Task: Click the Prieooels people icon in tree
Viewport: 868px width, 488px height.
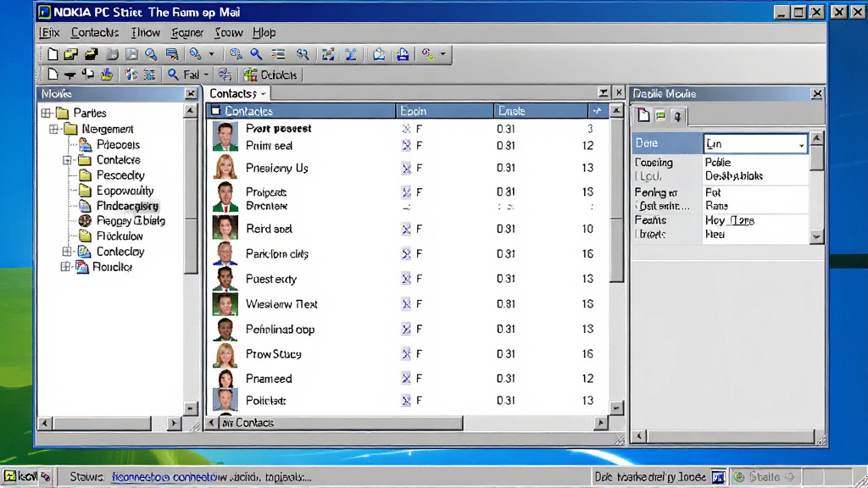Action: pyautogui.click(x=85, y=144)
